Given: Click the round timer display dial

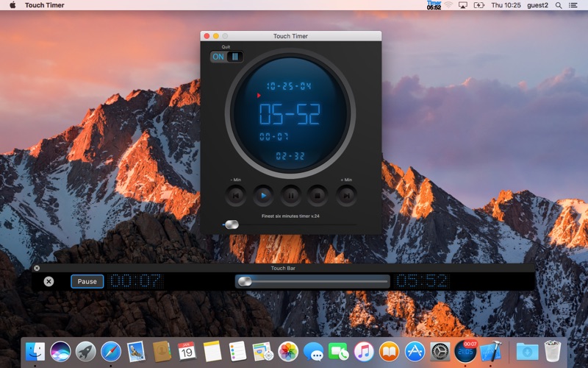Looking at the screenshot, I should click(x=290, y=113).
